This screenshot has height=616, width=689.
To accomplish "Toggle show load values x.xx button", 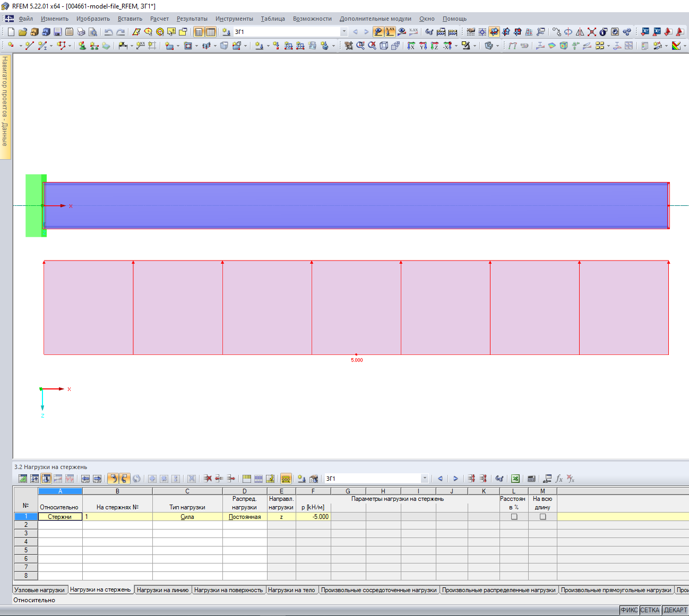I will pos(390,32).
